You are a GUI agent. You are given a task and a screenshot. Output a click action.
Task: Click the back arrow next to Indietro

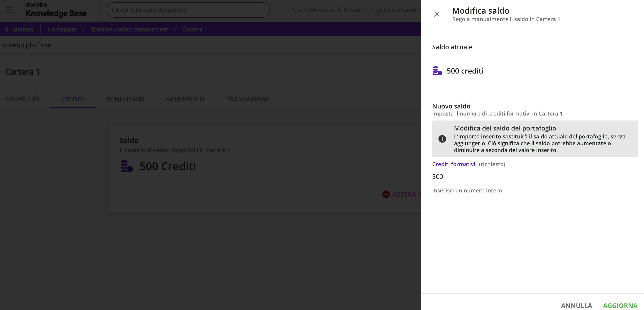pyautogui.click(x=7, y=29)
